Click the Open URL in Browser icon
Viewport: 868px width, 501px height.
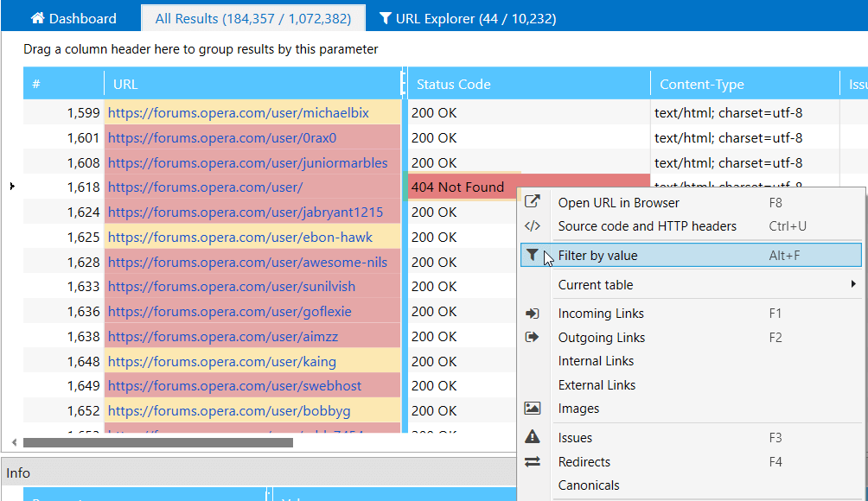(532, 202)
